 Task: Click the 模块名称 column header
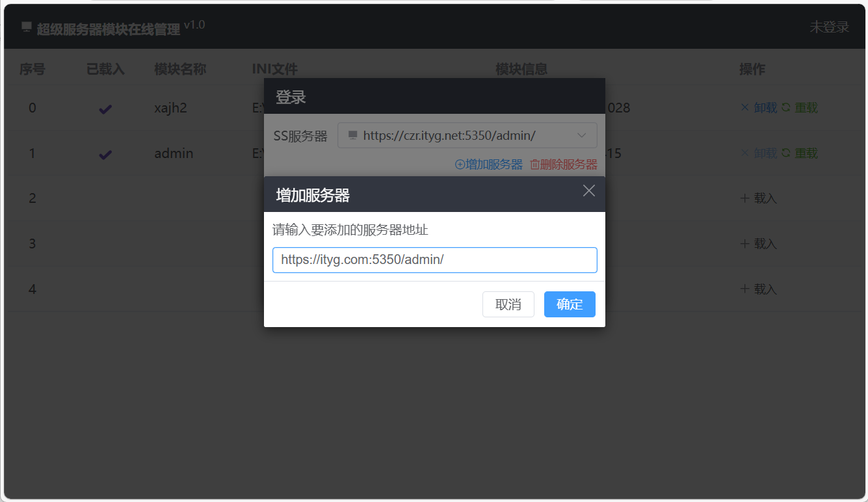point(180,69)
